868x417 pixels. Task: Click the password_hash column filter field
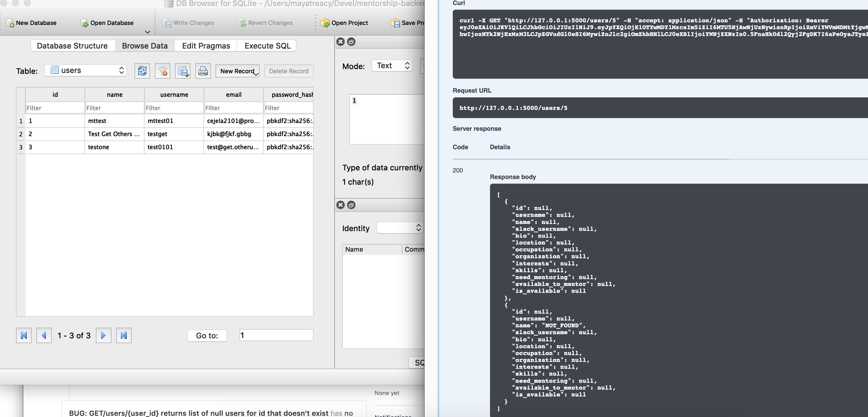[x=288, y=108]
